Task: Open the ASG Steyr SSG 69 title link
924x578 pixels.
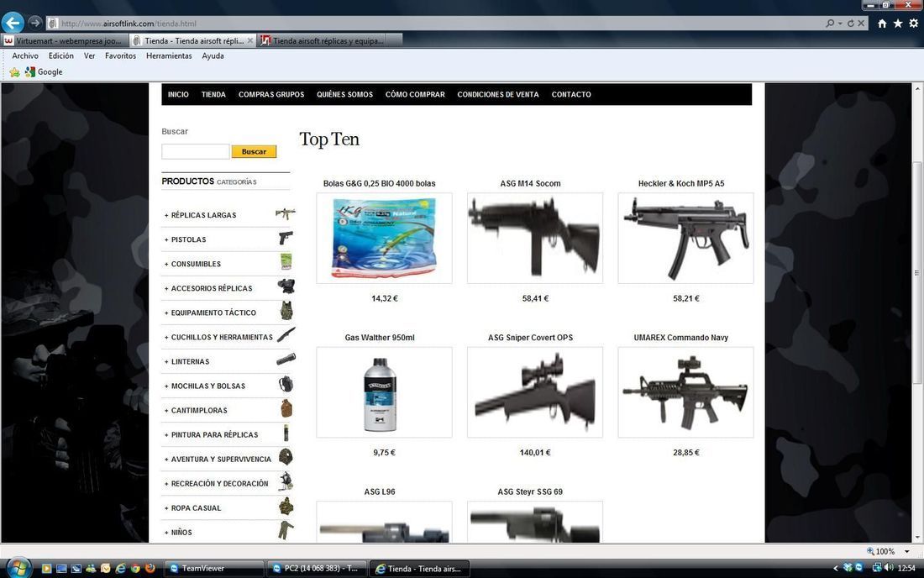Action: (530, 492)
